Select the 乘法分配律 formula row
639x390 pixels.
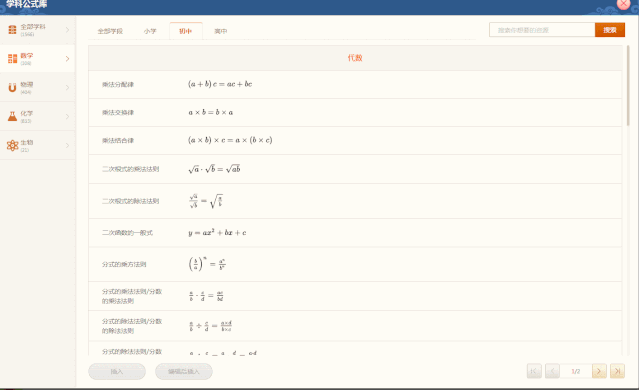coord(355,84)
